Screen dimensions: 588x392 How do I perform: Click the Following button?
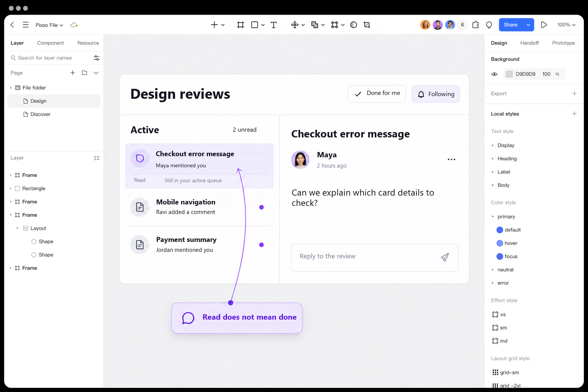436,94
